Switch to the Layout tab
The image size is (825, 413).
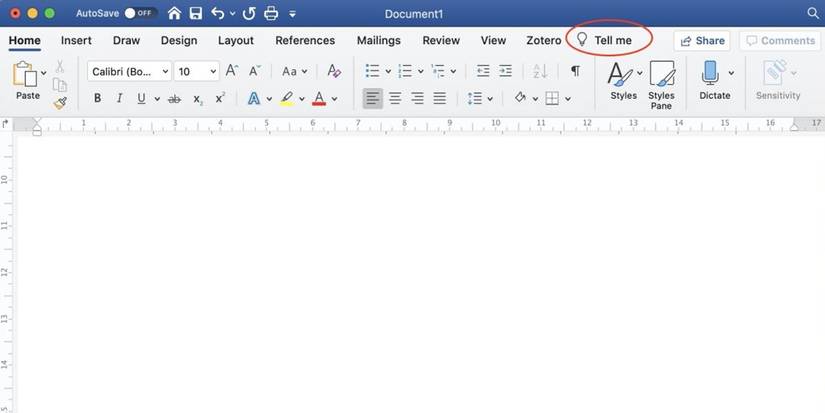[x=236, y=41]
